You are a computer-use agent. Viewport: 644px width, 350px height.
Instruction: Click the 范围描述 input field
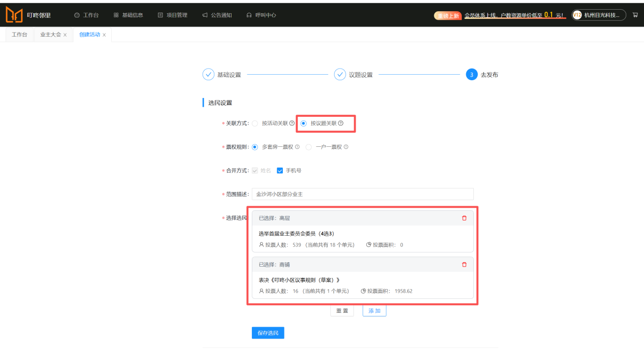coord(363,194)
